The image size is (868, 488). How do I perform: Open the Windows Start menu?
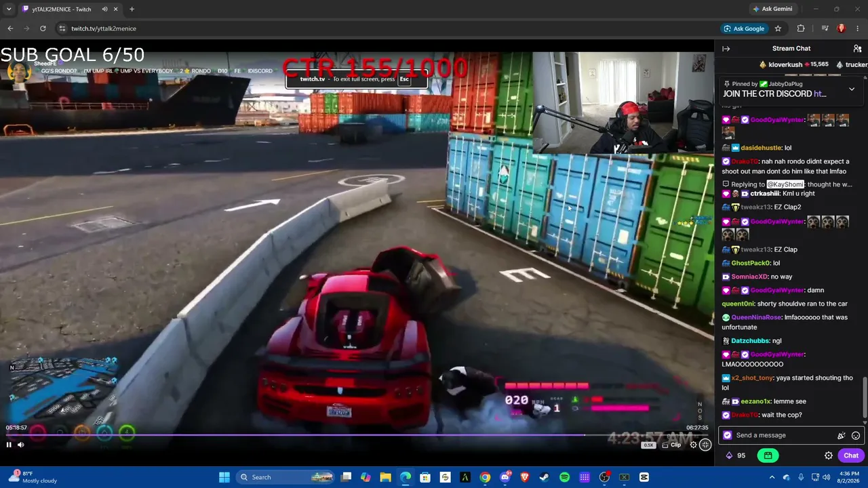click(224, 477)
